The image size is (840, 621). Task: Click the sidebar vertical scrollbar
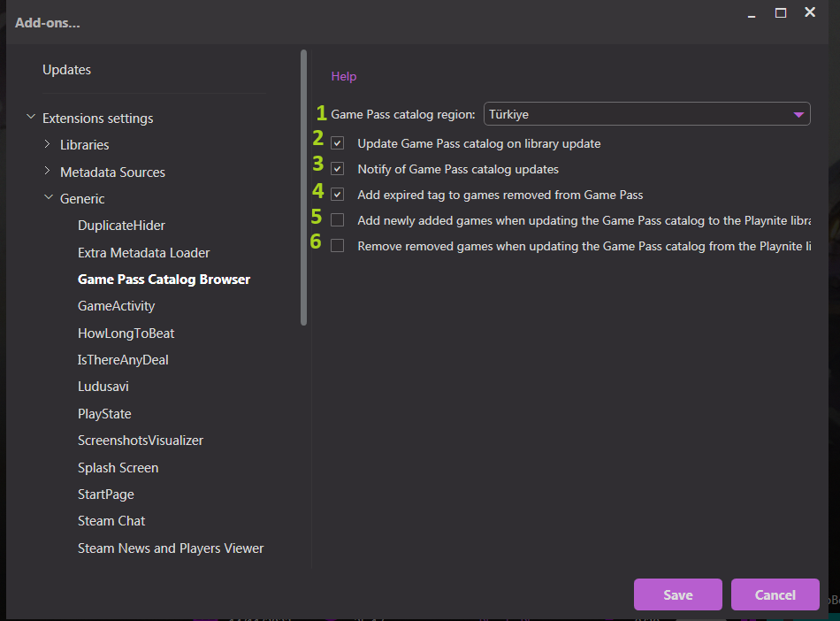tap(304, 188)
